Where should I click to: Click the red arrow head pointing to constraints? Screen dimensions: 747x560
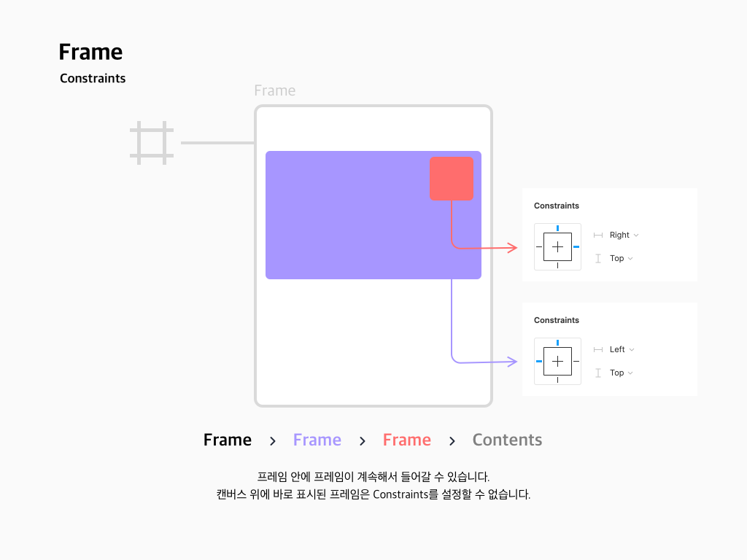coord(513,248)
